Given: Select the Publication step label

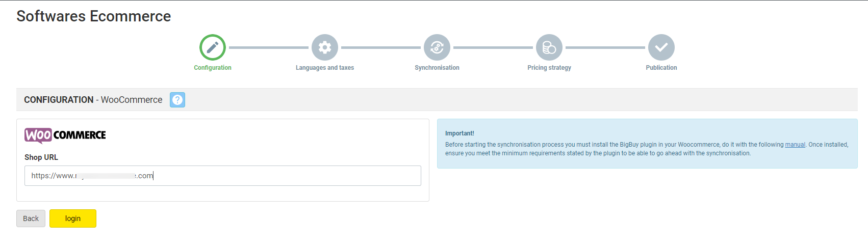Looking at the screenshot, I should 661,68.
